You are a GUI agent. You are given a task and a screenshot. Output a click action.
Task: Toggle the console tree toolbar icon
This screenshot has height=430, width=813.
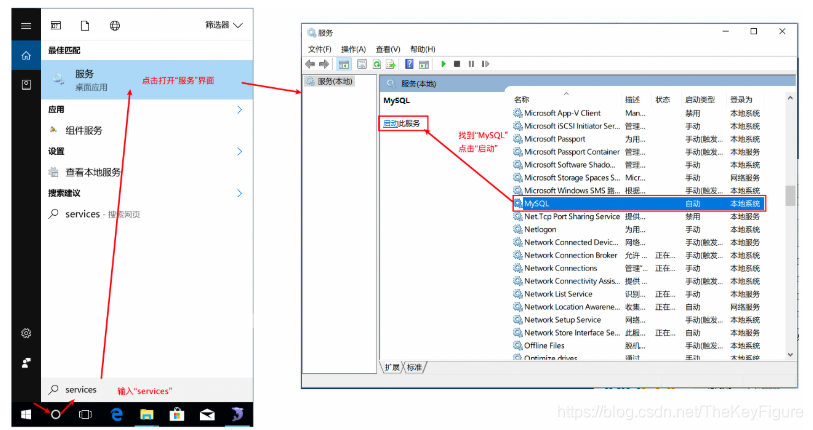click(x=343, y=64)
